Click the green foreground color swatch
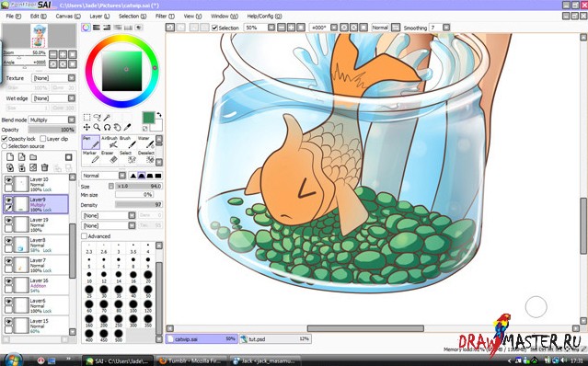Image resolution: width=588 pixels, height=366 pixels. (x=148, y=118)
